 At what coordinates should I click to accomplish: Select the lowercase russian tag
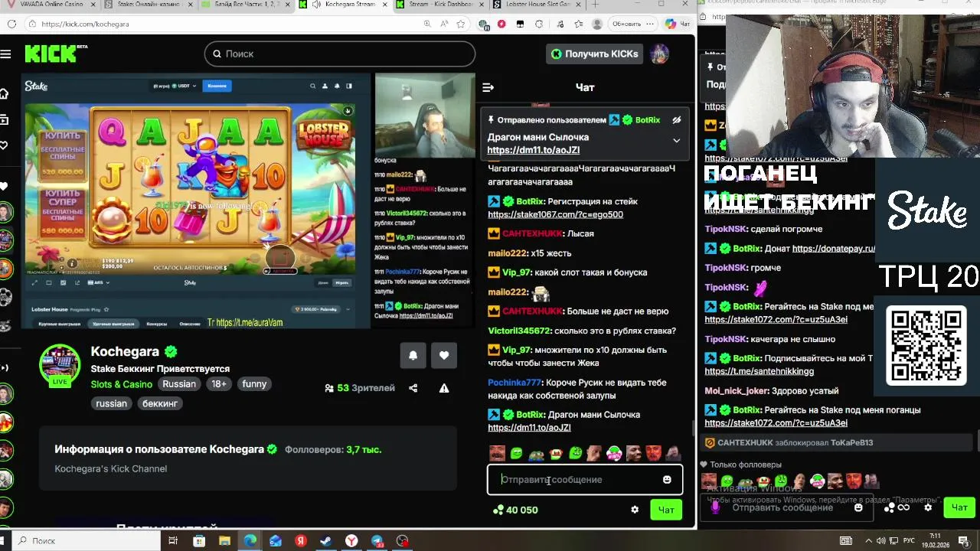(111, 403)
